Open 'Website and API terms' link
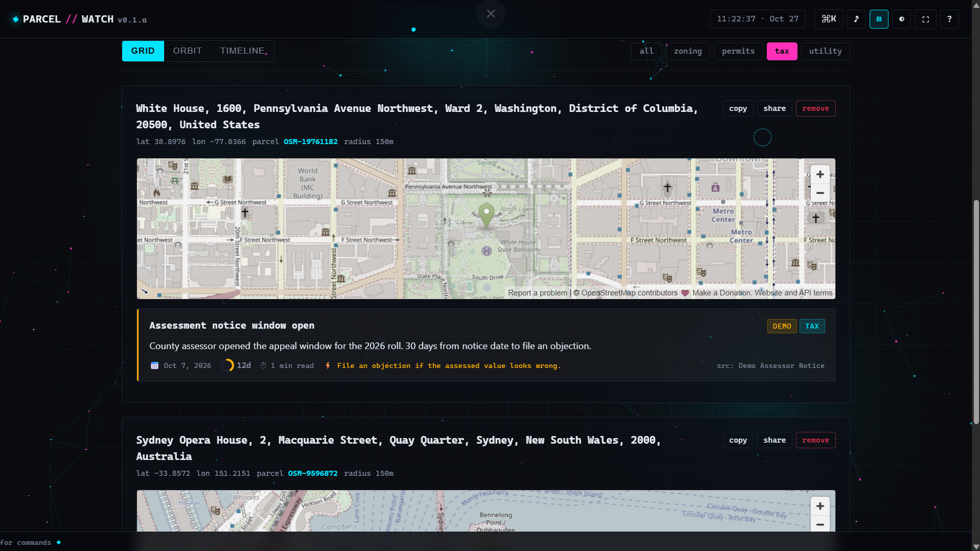This screenshot has width=980, height=551. (793, 293)
